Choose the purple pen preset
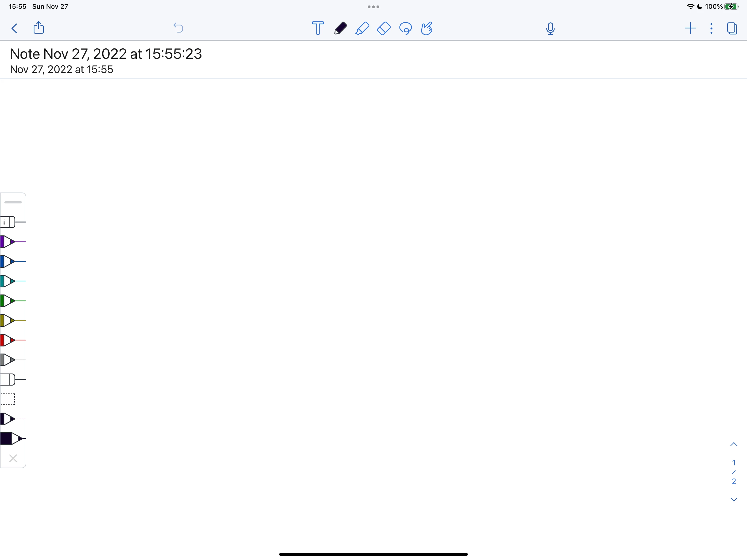Viewport: 747px width, 560px height. coord(10,242)
